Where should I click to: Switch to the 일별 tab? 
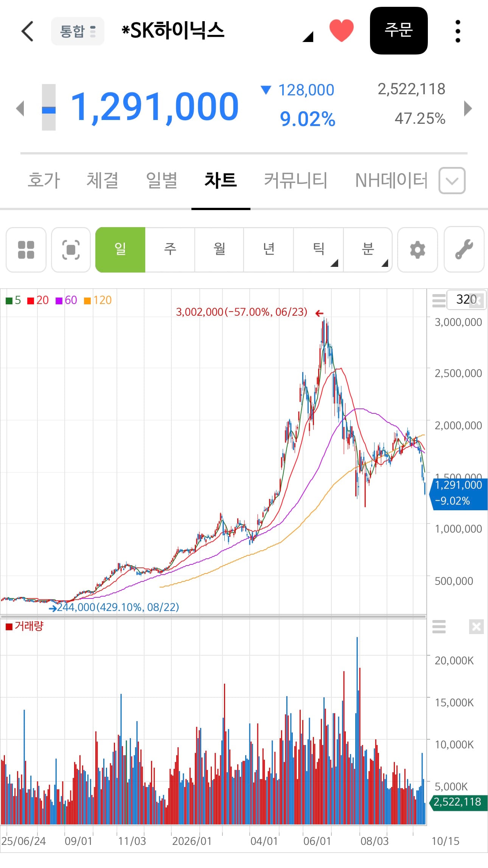coord(162,180)
